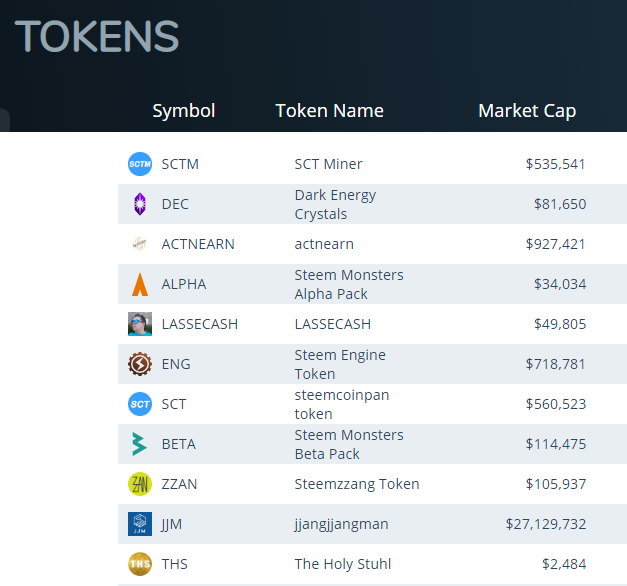Click the steemcoinpan token name

[342, 404]
